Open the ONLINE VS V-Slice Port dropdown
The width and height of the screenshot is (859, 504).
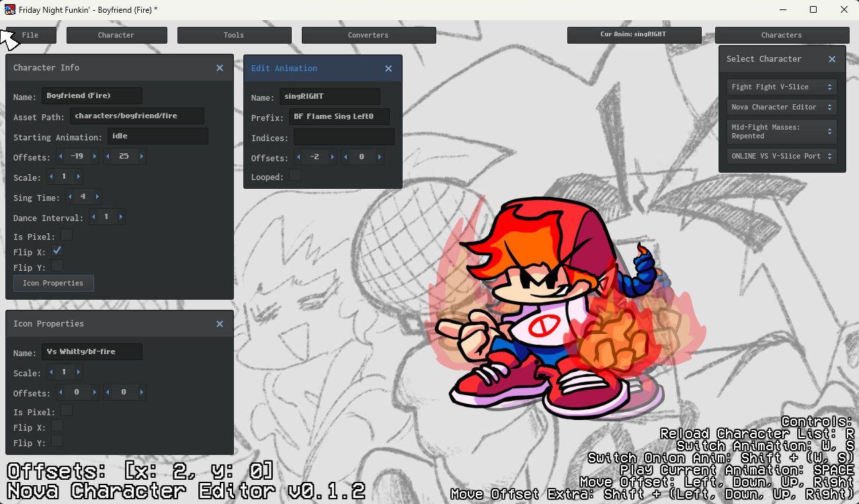(x=781, y=155)
